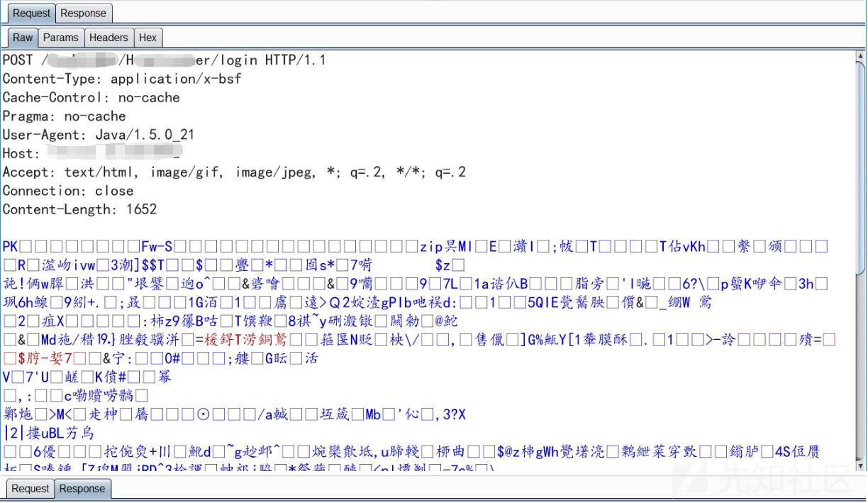Show the Hex view tab
The height and width of the screenshot is (503, 868).
pyautogui.click(x=148, y=38)
